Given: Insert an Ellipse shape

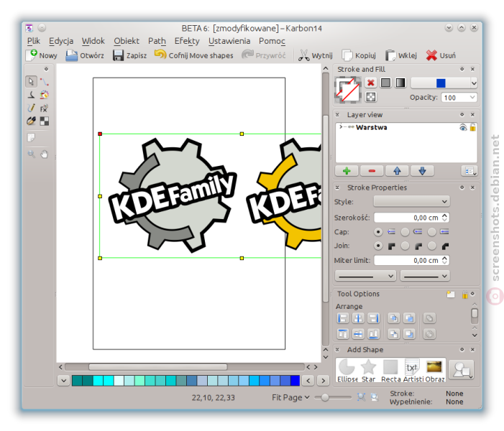Looking at the screenshot, I should 347,371.
